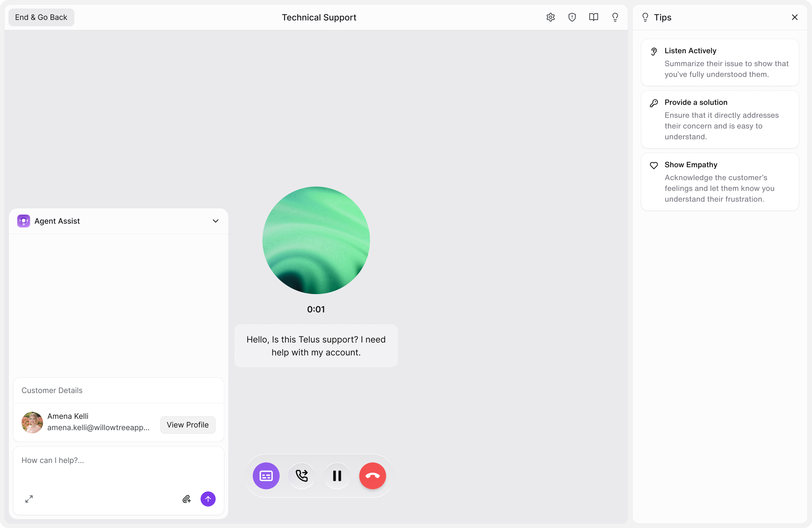Viewport: 812px width, 528px height.
Task: Pause the call on hold
Action: click(337, 476)
